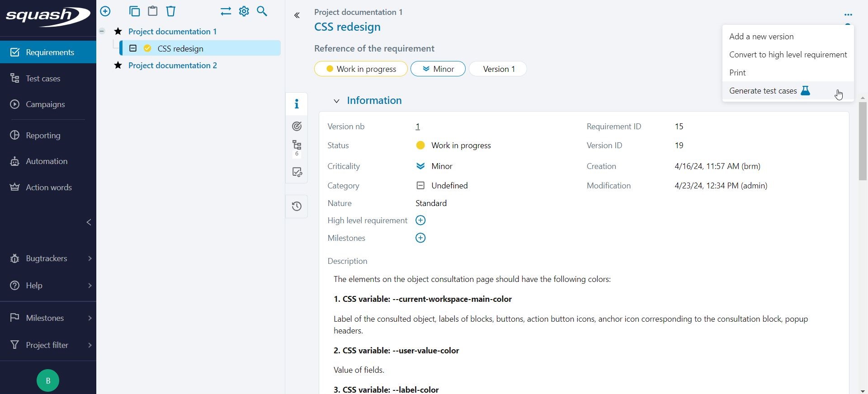868x394 pixels.
Task: Open Project documentation 2 in tree
Action: click(x=172, y=66)
